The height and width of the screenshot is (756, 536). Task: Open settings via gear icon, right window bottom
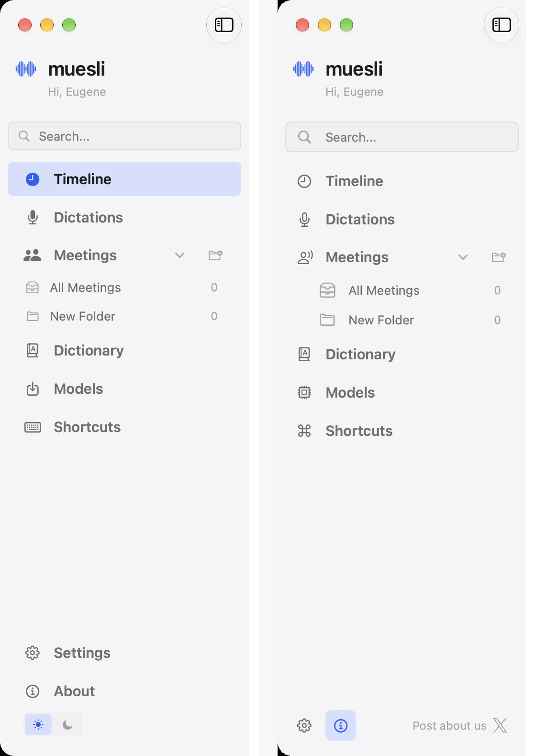[x=304, y=726]
